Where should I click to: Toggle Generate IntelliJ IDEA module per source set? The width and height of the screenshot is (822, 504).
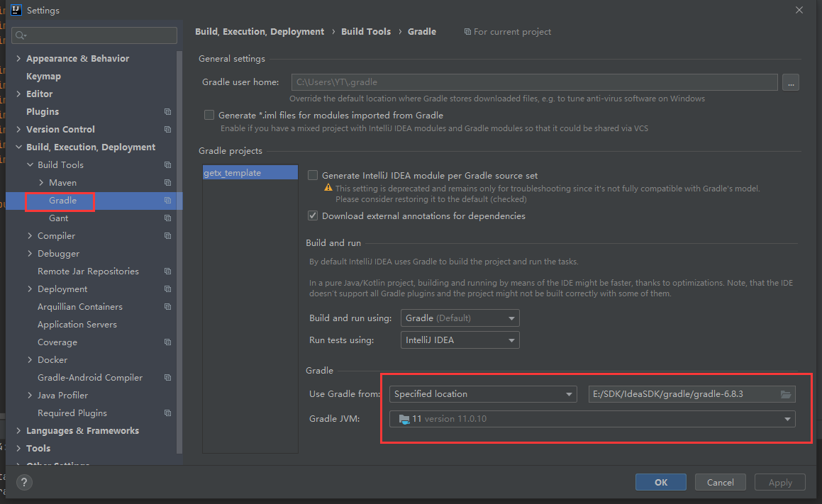(313, 176)
